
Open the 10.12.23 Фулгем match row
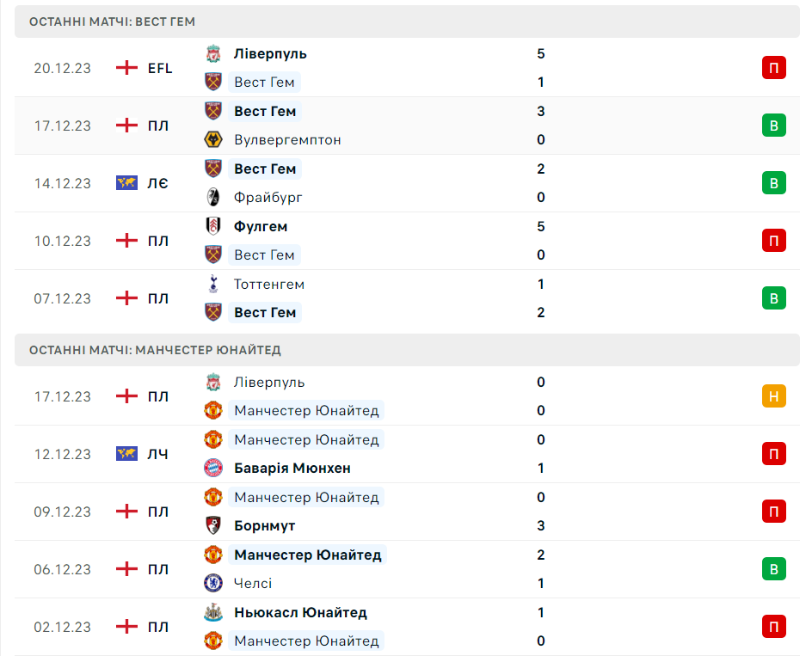click(x=404, y=241)
